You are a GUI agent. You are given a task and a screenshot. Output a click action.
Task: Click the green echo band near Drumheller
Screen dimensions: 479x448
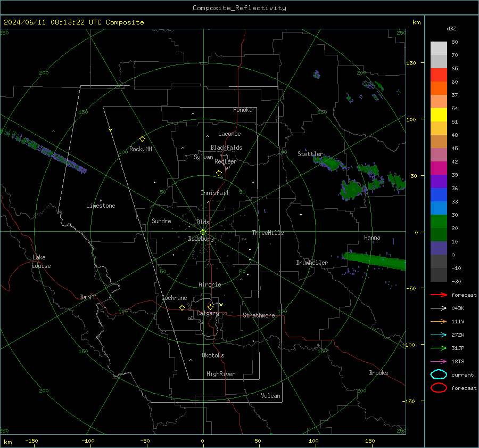[x=375, y=261]
